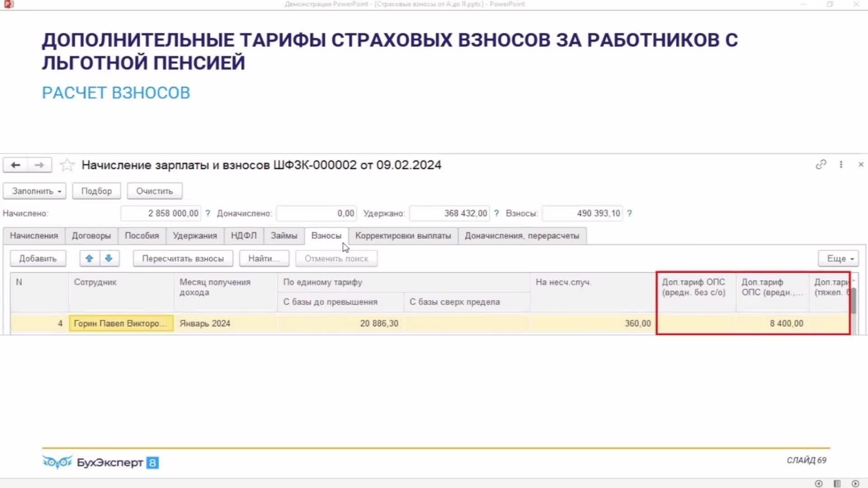Select employee cell Горин Павел Викторо...
The width and height of the screenshot is (868, 488).
click(121, 324)
